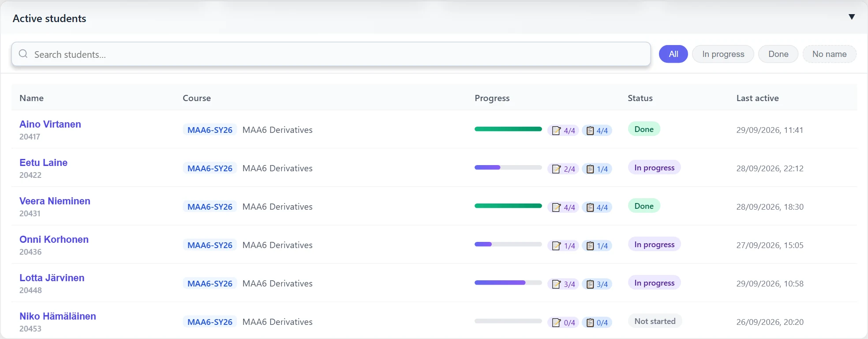The width and height of the screenshot is (868, 339).
Task: Select the All filter
Action: (673, 54)
